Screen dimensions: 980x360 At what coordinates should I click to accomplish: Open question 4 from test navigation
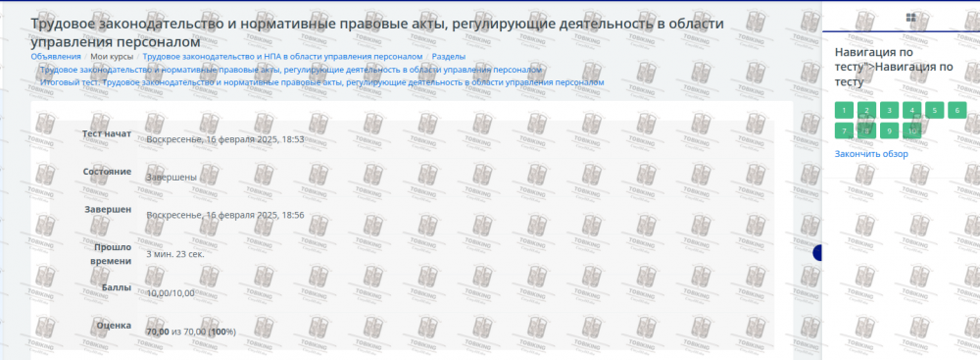pos(911,111)
